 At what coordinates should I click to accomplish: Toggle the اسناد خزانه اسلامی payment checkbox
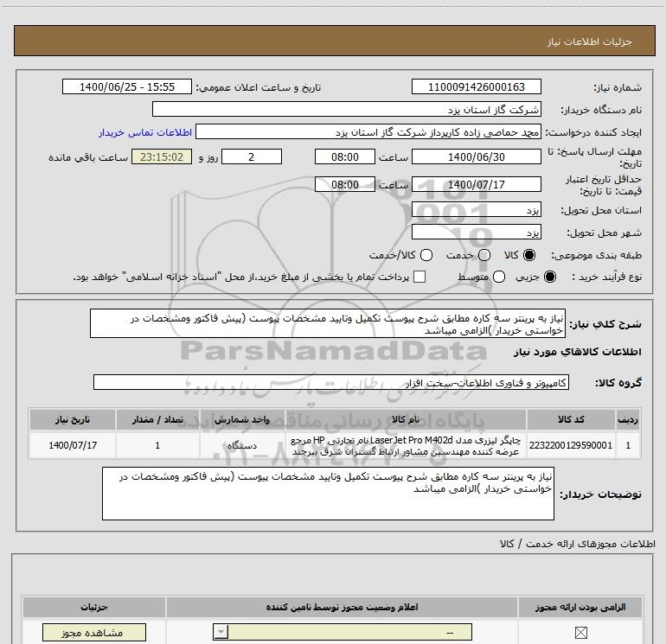point(419,277)
